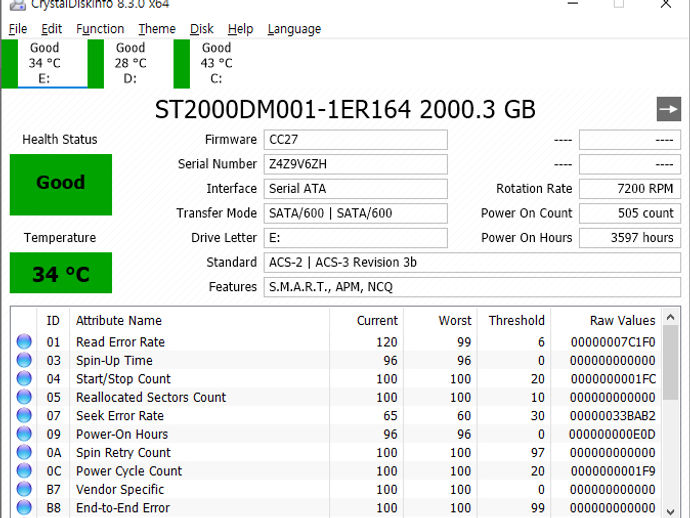The height and width of the screenshot is (518, 690).
Task: Click the Standard field ACS-2
Action: [x=472, y=262]
